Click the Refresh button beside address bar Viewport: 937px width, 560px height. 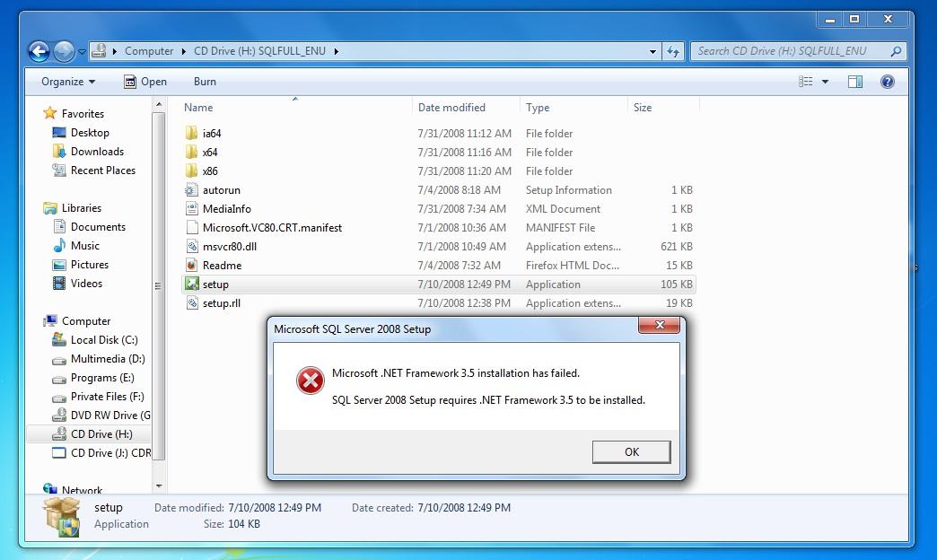(x=673, y=51)
